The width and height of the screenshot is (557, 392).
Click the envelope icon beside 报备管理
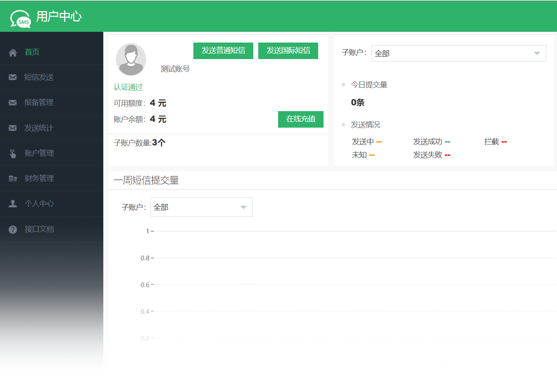[13, 102]
